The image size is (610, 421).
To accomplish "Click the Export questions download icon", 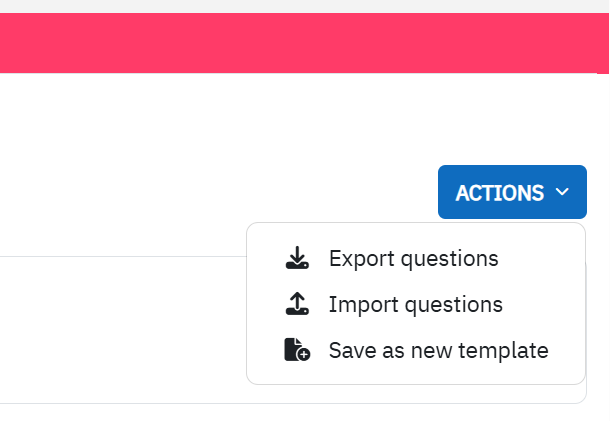I will pos(297,258).
